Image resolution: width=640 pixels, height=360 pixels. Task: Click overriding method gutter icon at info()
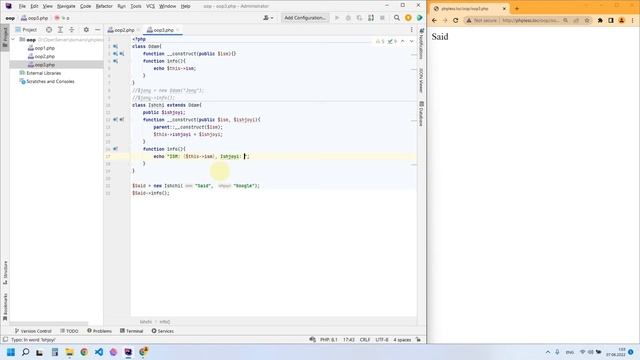coord(116,149)
